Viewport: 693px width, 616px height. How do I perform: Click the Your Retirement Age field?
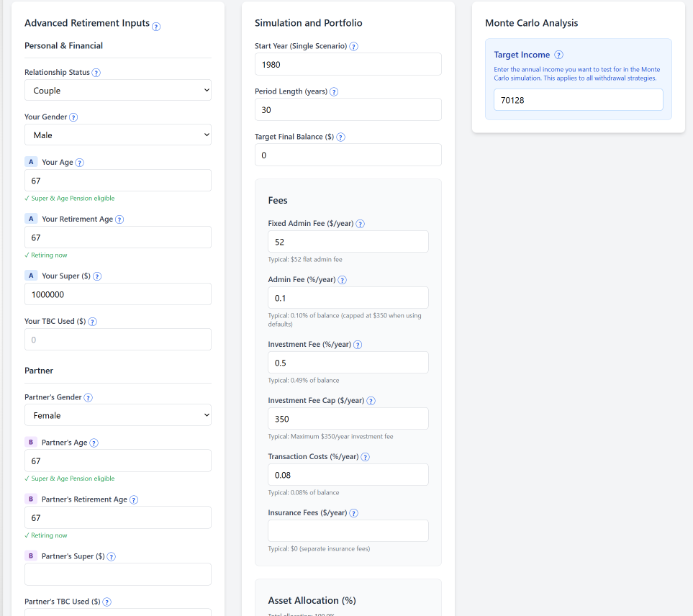coord(118,237)
